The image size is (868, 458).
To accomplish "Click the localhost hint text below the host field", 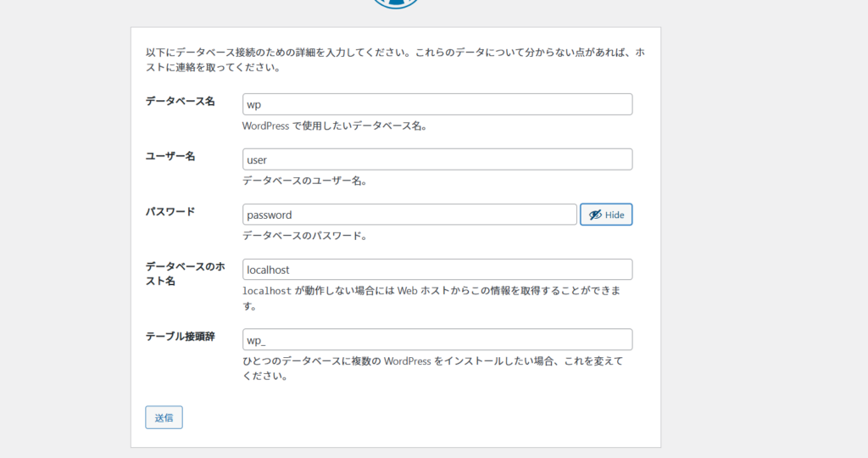I will 431,298.
